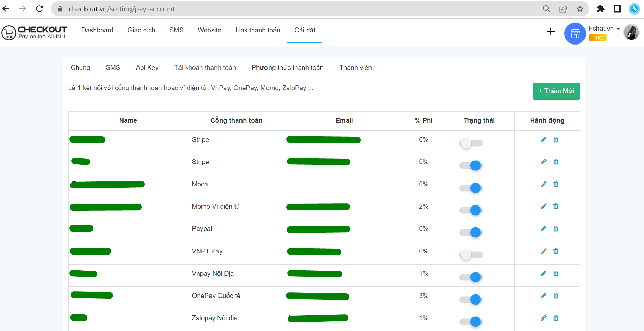Click the PRO badge
This screenshot has width=644, height=331.
pyautogui.click(x=597, y=38)
